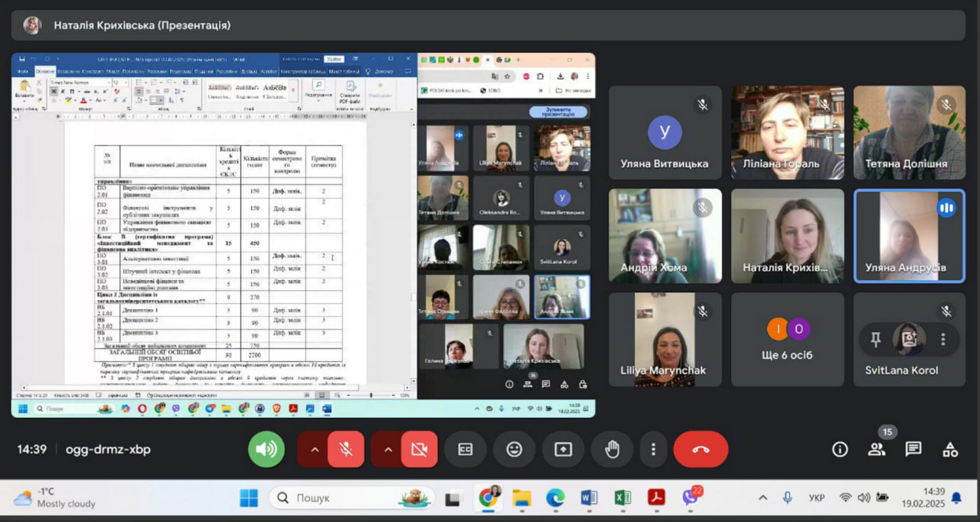Open more options three-dot menu in call bar
The image size is (980, 522).
point(653,449)
